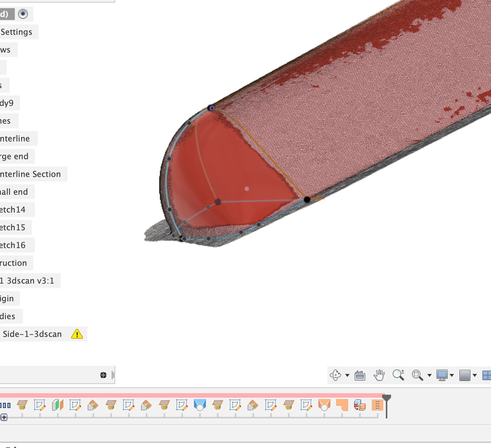Open the Orbit dropdown arrow
This screenshot has height=448, width=491.
click(x=347, y=375)
